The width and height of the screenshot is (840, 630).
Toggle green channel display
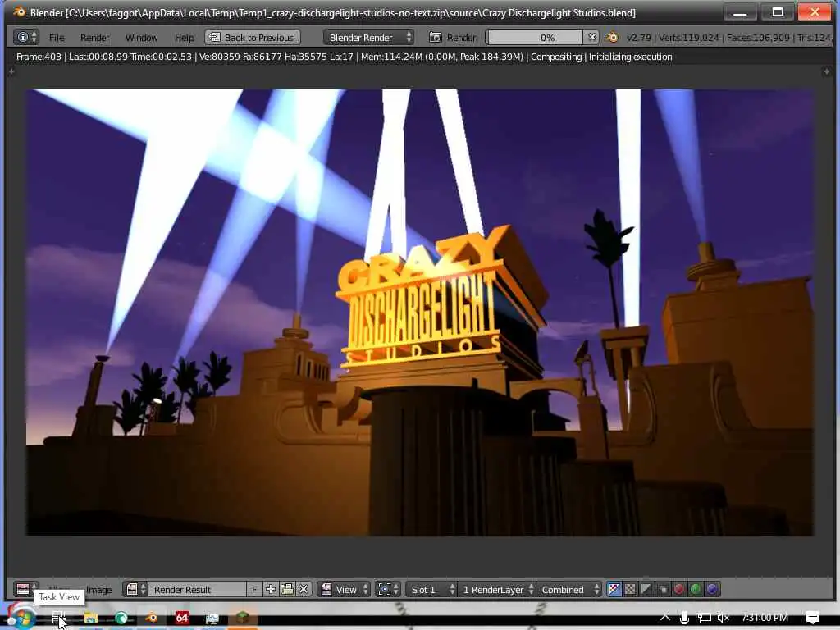pos(696,589)
